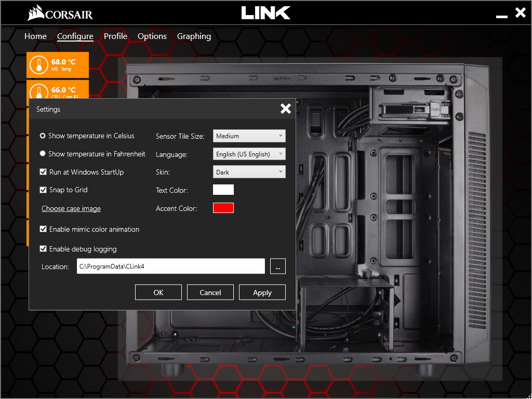Switch to the Configure tab
Screen dimensions: 532x399
75,36
